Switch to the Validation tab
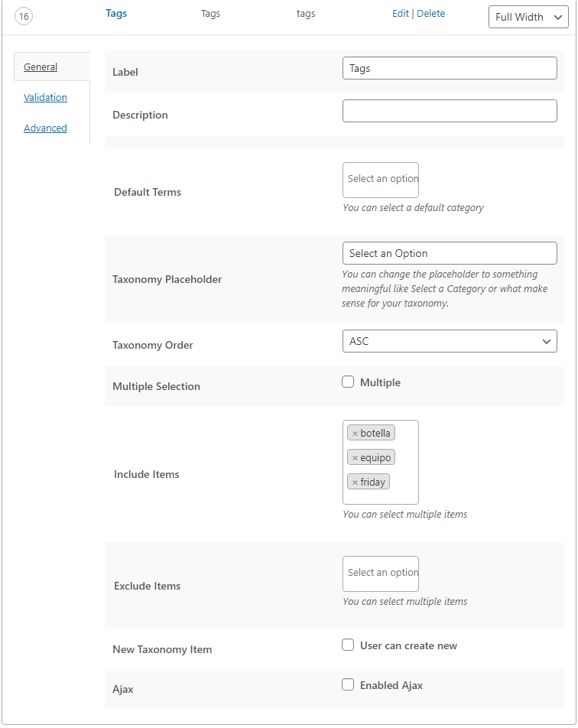Image resolution: width=578 pixels, height=728 pixels. pos(46,98)
